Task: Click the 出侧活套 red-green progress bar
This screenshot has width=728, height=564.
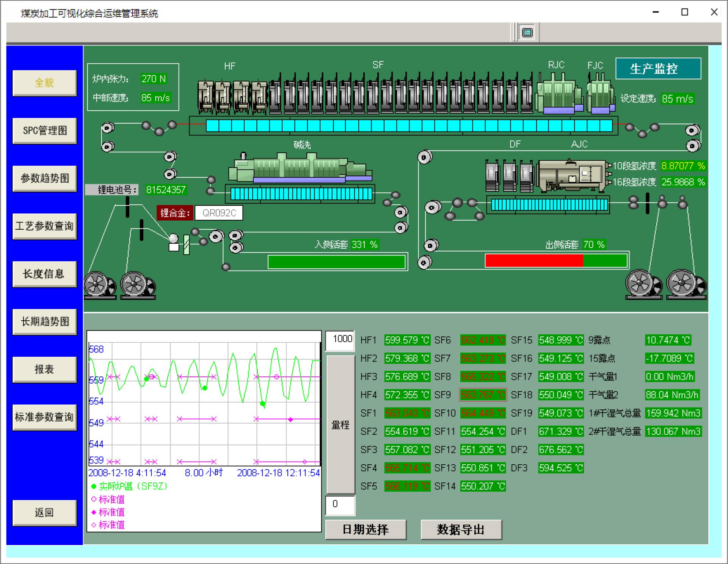Action: [556, 261]
